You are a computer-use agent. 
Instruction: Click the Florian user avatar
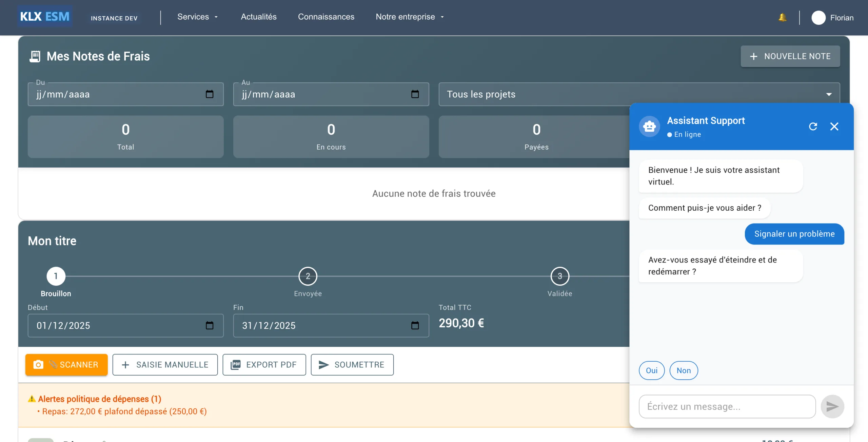pyautogui.click(x=818, y=18)
